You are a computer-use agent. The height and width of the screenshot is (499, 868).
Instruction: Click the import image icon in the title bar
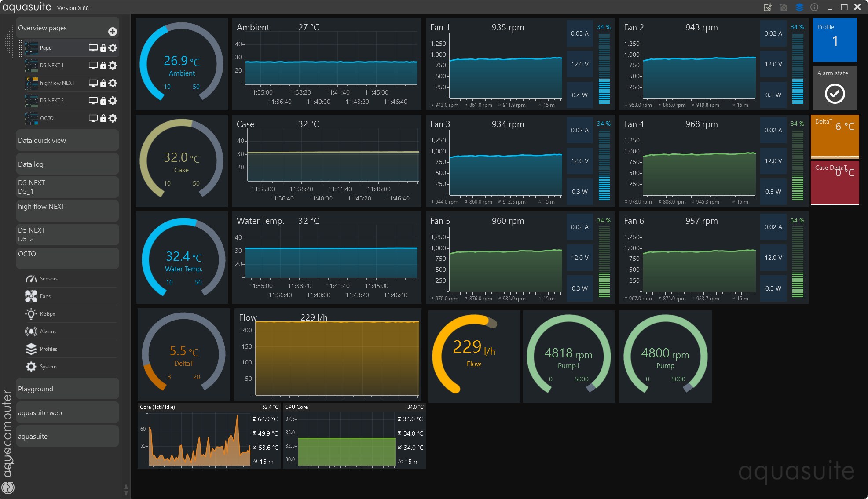768,7
